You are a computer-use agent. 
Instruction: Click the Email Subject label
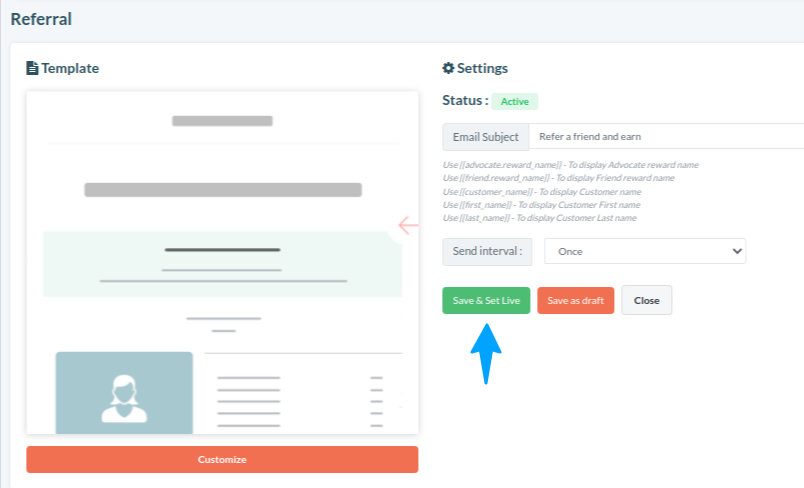coord(486,137)
